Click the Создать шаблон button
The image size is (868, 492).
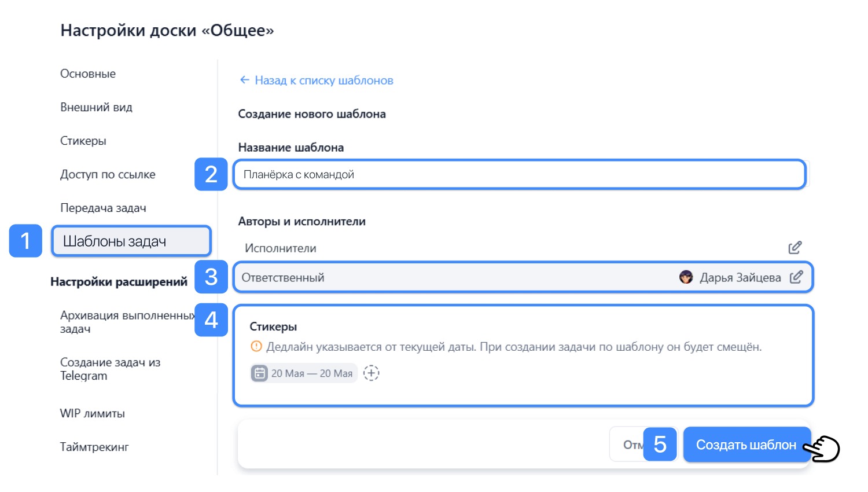tap(746, 445)
